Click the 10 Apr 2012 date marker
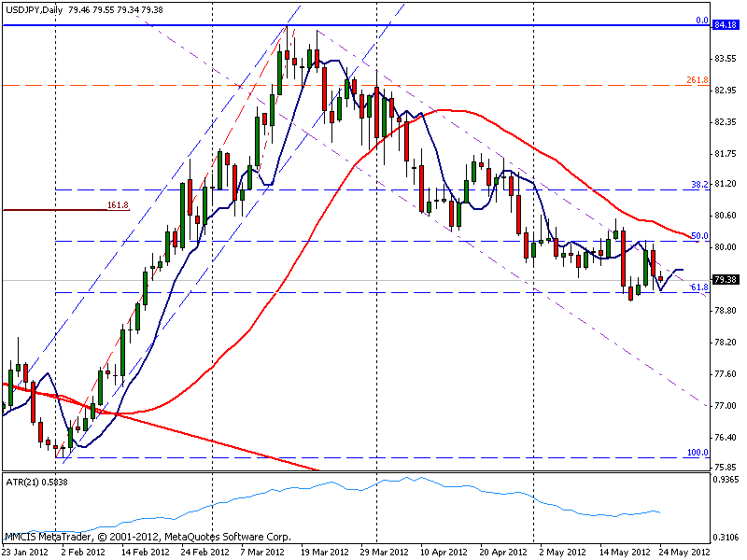The image size is (747, 560). click(444, 552)
